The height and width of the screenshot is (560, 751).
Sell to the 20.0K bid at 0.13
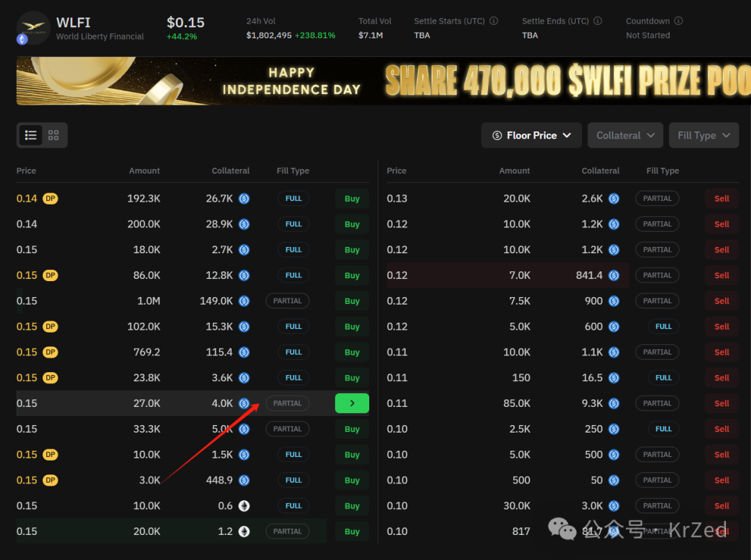click(722, 198)
